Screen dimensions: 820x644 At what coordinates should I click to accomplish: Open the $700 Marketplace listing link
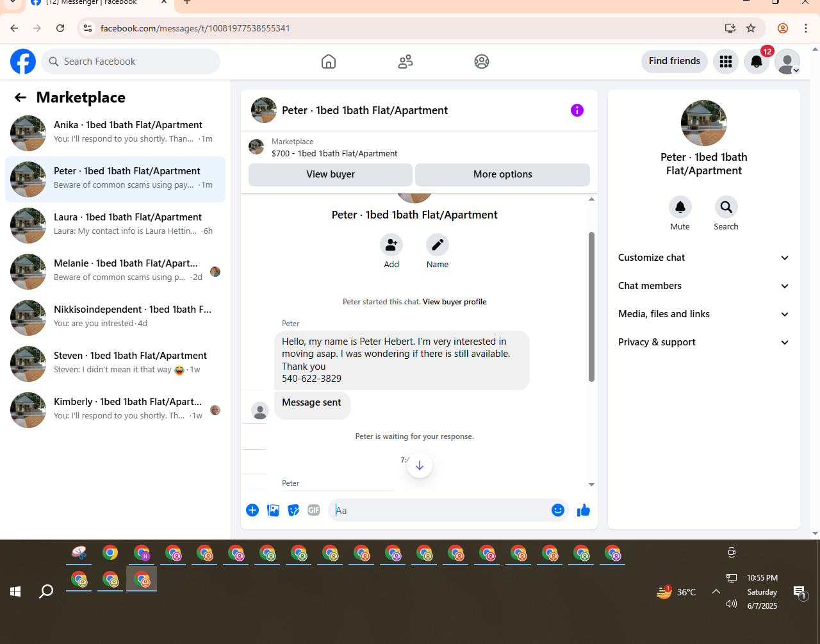[x=334, y=154]
